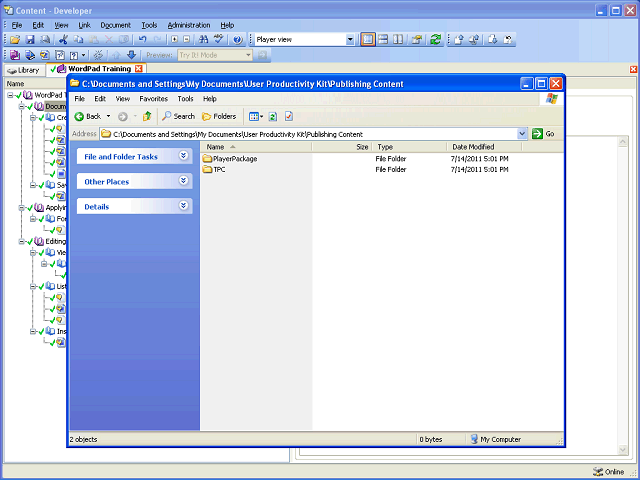Click the Go button beside address bar
640x480 pixels.
coord(543,133)
